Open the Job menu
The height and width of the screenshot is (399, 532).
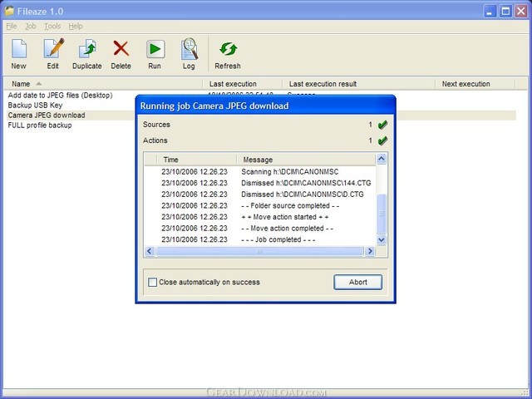point(31,26)
